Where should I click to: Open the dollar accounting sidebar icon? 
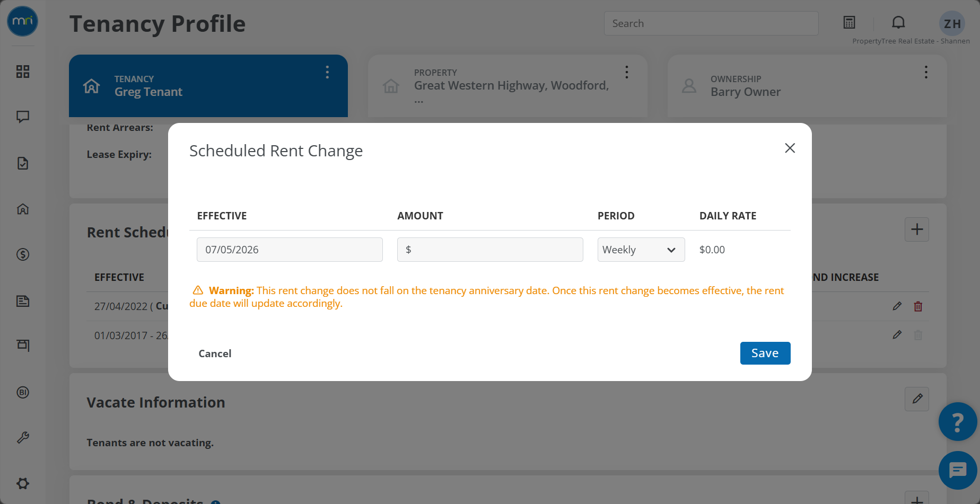click(x=23, y=254)
